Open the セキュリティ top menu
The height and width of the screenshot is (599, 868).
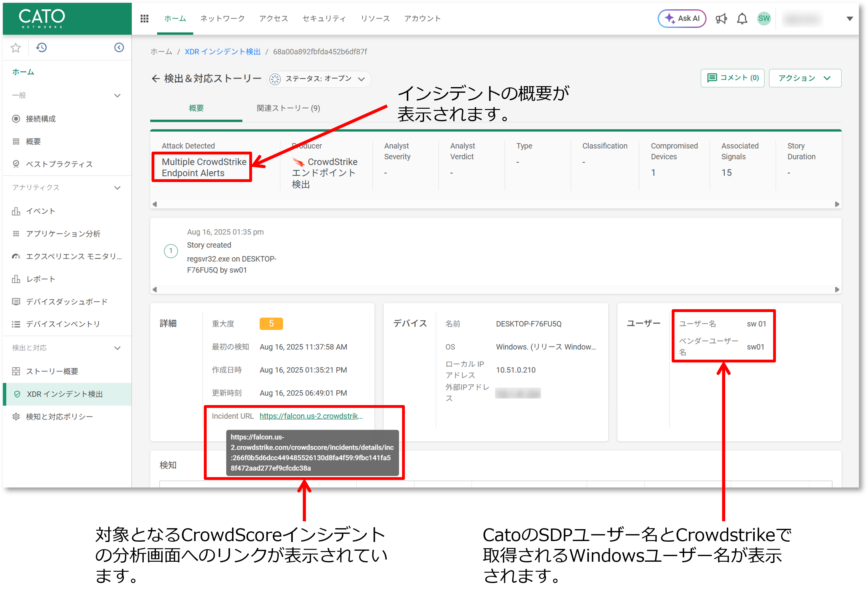[324, 18]
